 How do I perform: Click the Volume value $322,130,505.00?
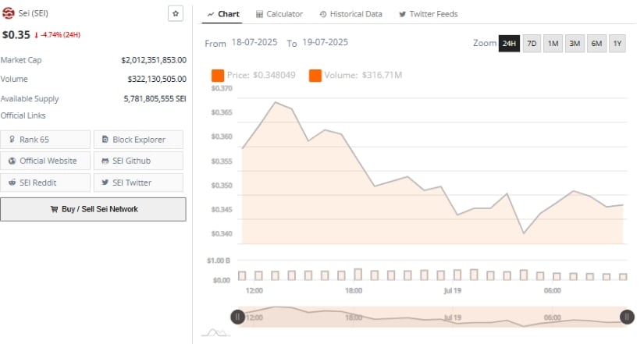pos(157,79)
